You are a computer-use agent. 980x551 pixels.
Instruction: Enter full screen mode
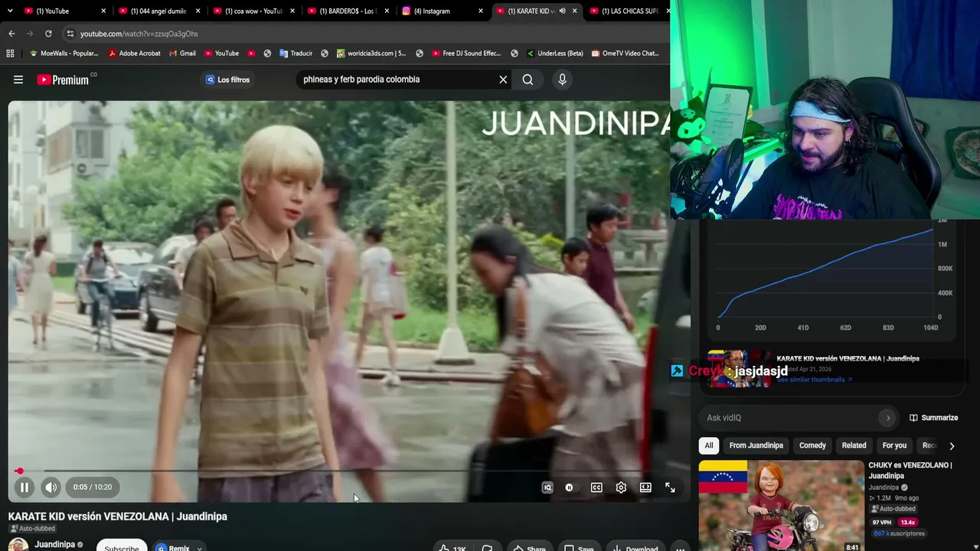click(670, 487)
